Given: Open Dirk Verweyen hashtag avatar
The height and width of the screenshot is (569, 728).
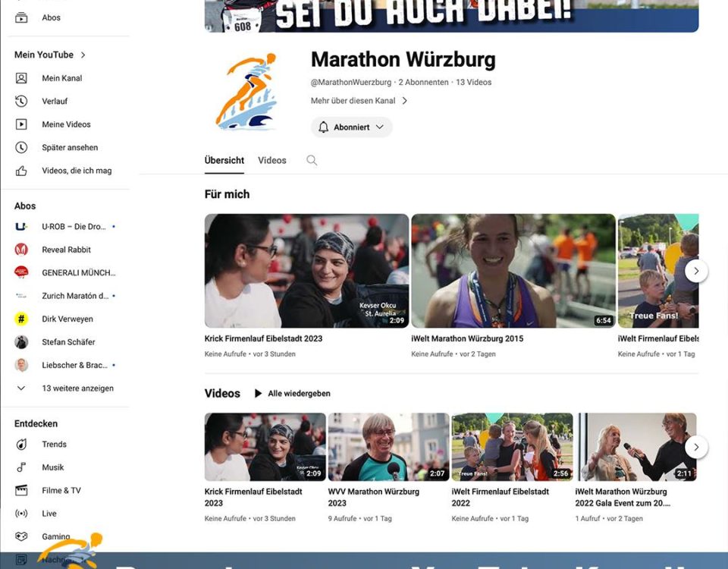Looking at the screenshot, I should (21, 319).
